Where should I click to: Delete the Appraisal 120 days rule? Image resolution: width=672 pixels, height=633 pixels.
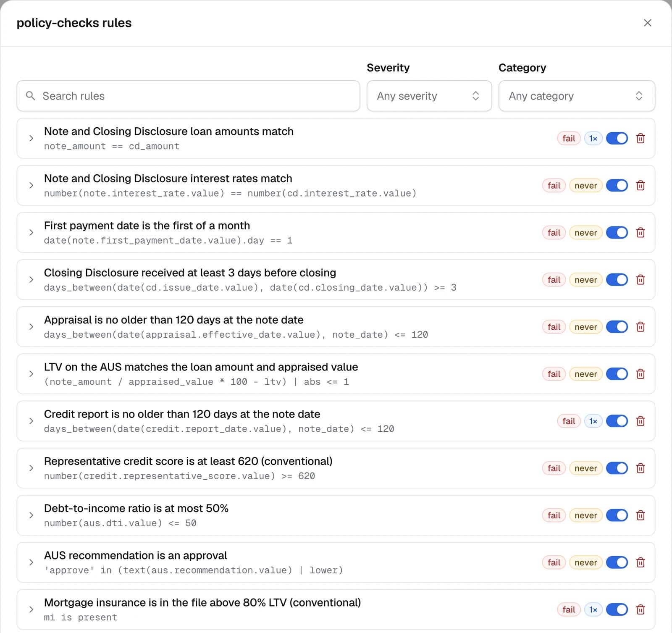pos(640,327)
